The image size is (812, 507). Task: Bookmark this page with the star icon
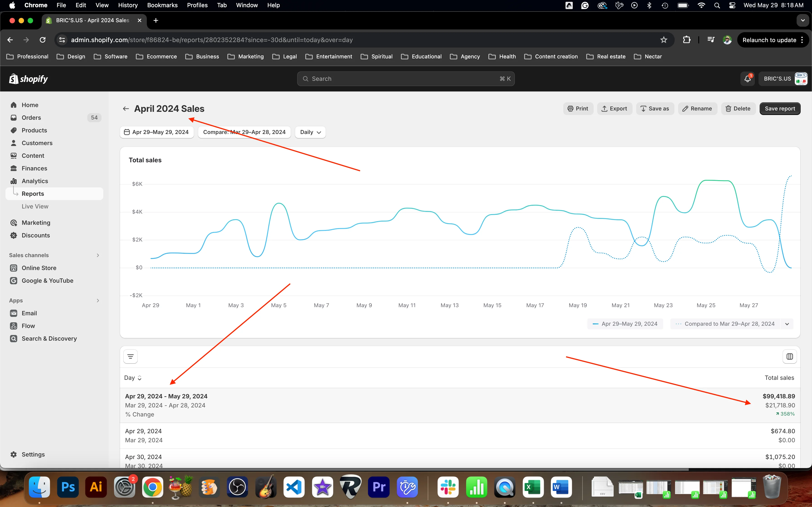click(x=663, y=40)
